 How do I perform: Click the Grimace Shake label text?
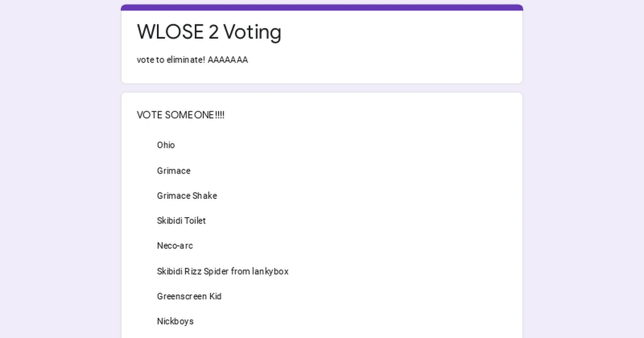point(187,196)
